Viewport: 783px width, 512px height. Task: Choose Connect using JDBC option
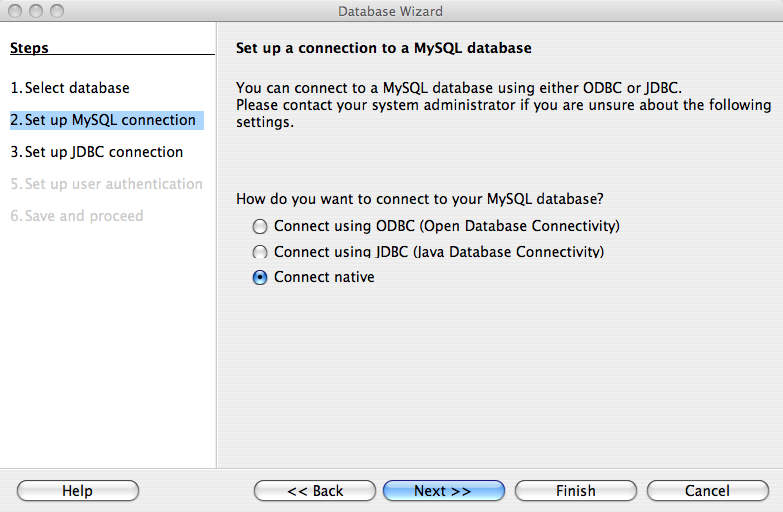(x=260, y=252)
